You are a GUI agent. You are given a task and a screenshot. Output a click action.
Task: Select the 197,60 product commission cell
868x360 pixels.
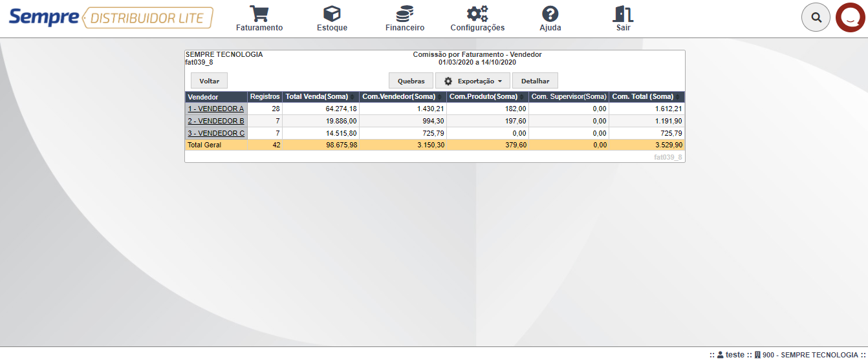pos(488,121)
